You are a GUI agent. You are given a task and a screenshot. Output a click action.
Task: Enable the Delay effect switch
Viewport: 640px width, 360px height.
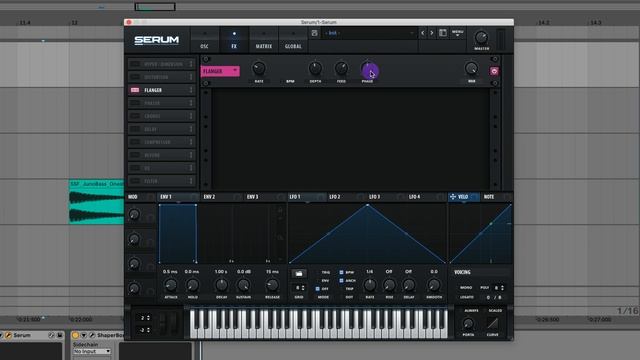(x=135, y=129)
